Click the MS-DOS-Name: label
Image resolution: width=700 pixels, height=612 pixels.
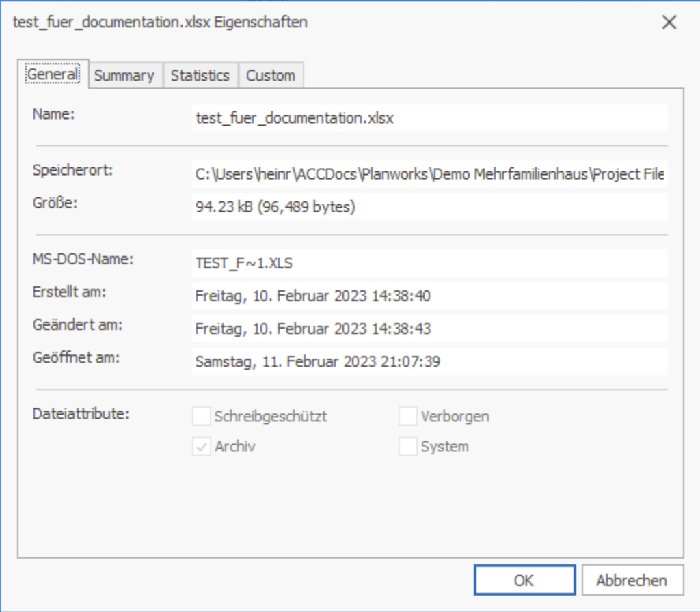pos(83,259)
